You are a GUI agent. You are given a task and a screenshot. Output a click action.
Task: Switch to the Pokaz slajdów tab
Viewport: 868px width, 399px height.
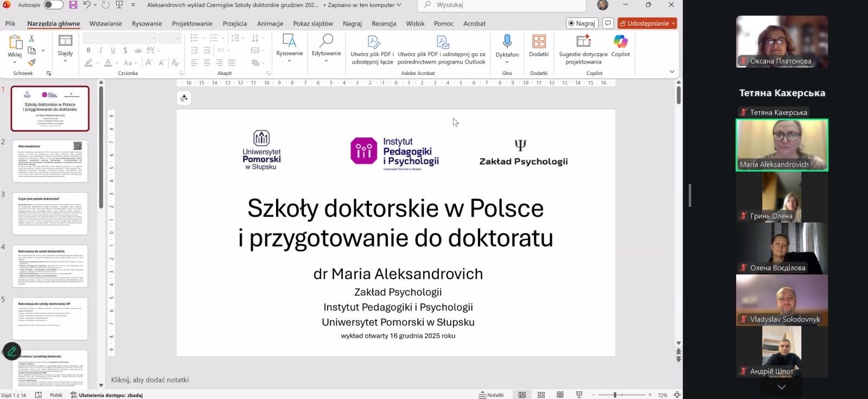click(312, 23)
